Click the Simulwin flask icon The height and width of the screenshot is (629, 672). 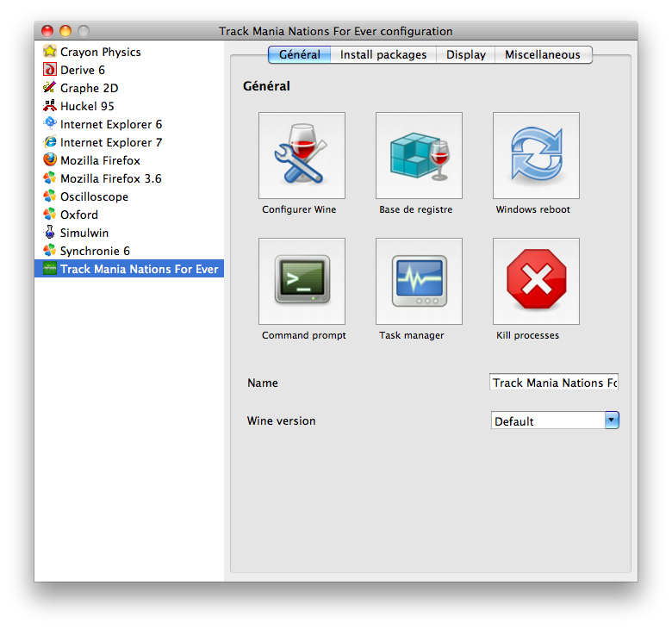(50, 232)
